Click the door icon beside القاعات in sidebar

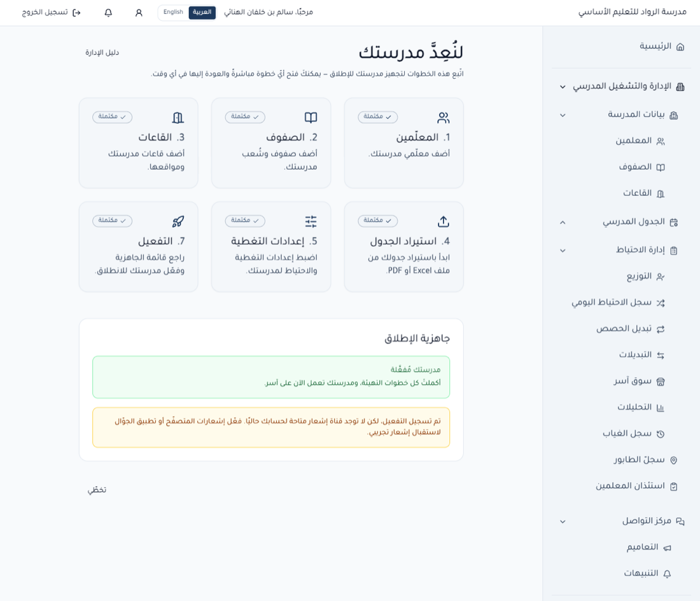661,193
